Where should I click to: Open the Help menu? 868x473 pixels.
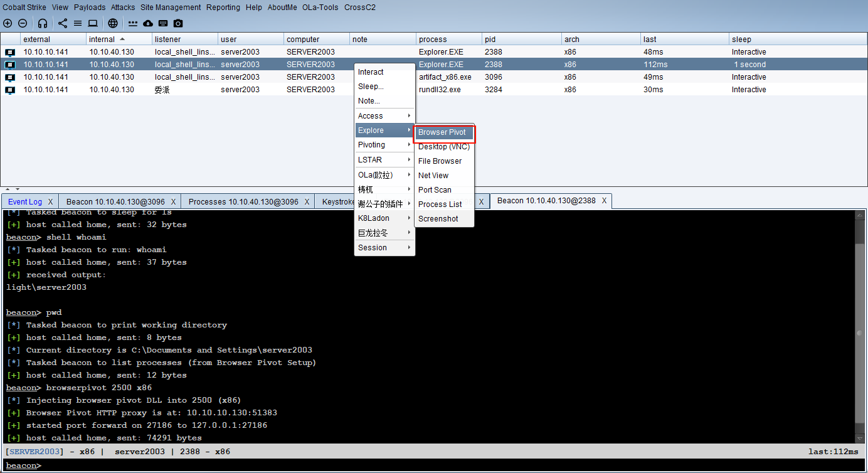(x=254, y=8)
